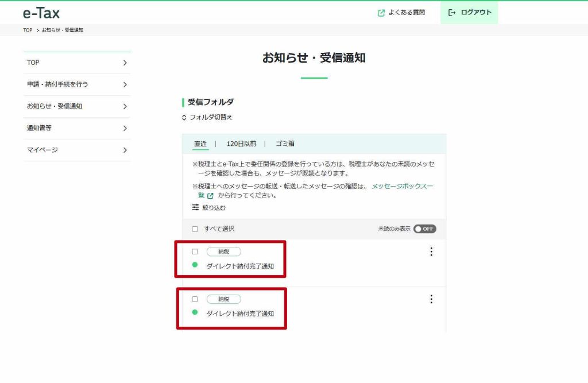
Task: Open 絞り込む filter options
Action: (209, 207)
